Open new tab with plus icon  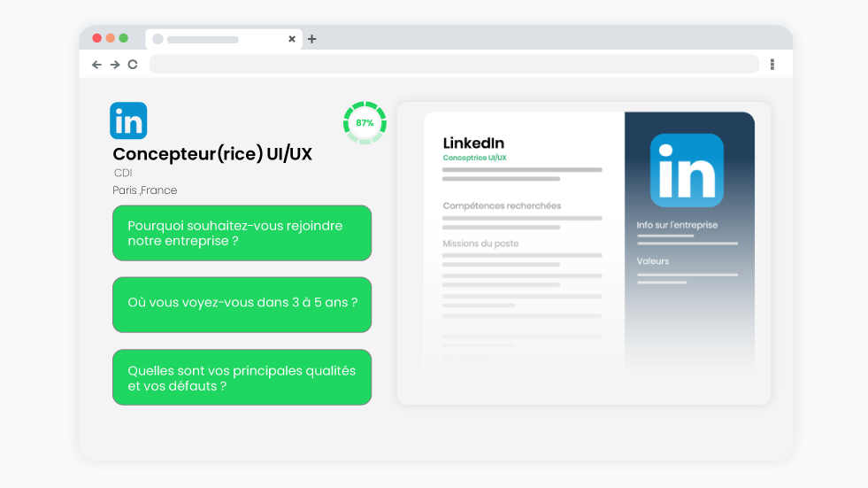click(311, 39)
